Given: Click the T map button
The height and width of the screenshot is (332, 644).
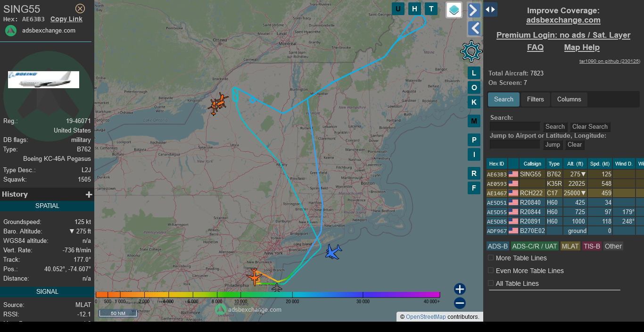Looking at the screenshot, I should [x=431, y=8].
